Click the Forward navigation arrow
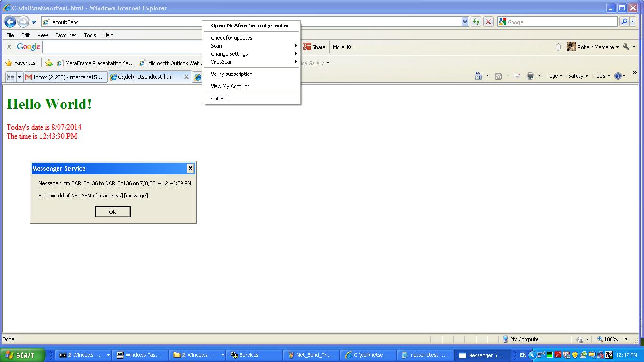644x362 pixels. tap(23, 22)
